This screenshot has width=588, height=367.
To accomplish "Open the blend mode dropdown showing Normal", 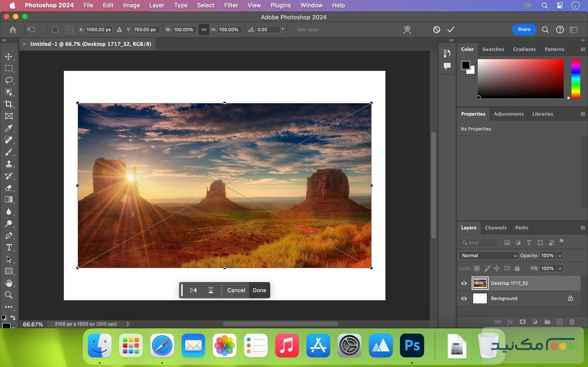I will pyautogui.click(x=488, y=255).
